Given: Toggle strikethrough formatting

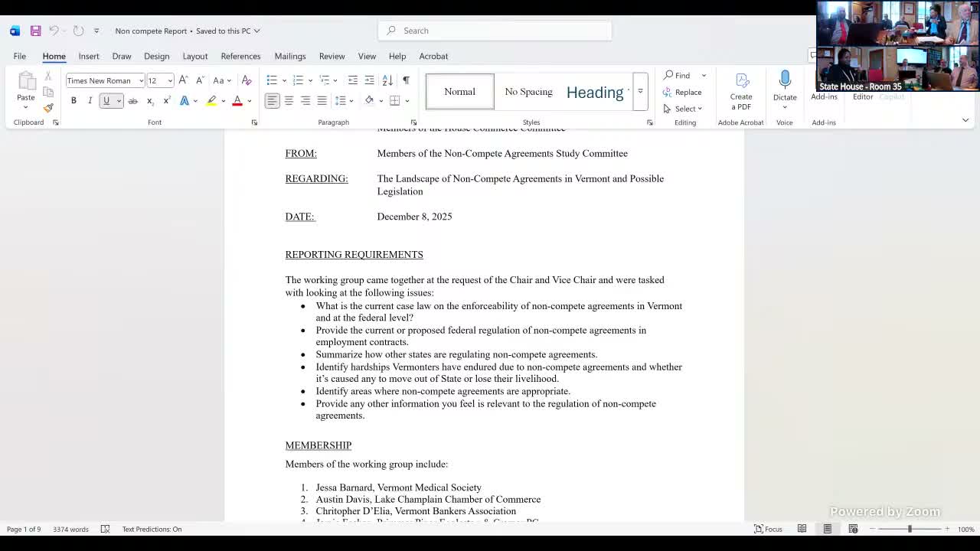Looking at the screenshot, I should pyautogui.click(x=133, y=101).
